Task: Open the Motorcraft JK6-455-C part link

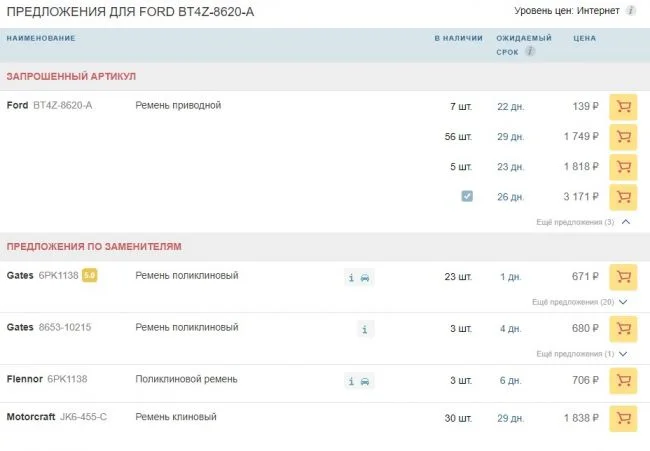Action: pos(83,418)
